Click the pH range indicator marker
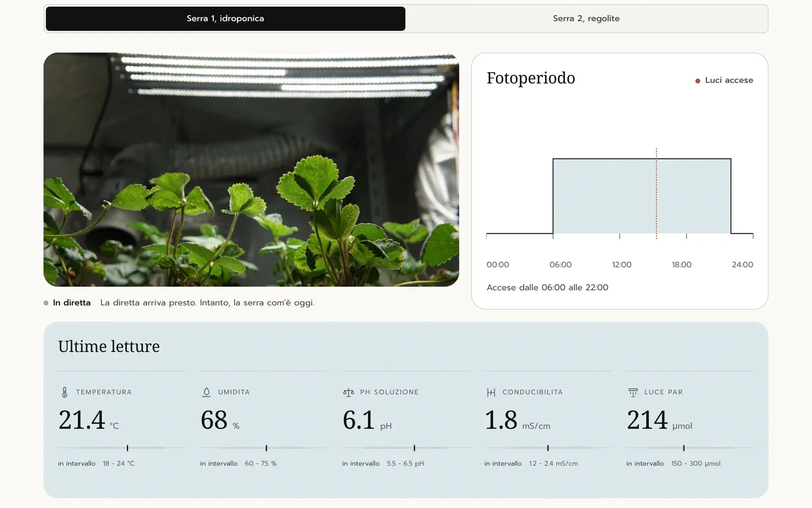The width and height of the screenshot is (812, 508). 415,448
